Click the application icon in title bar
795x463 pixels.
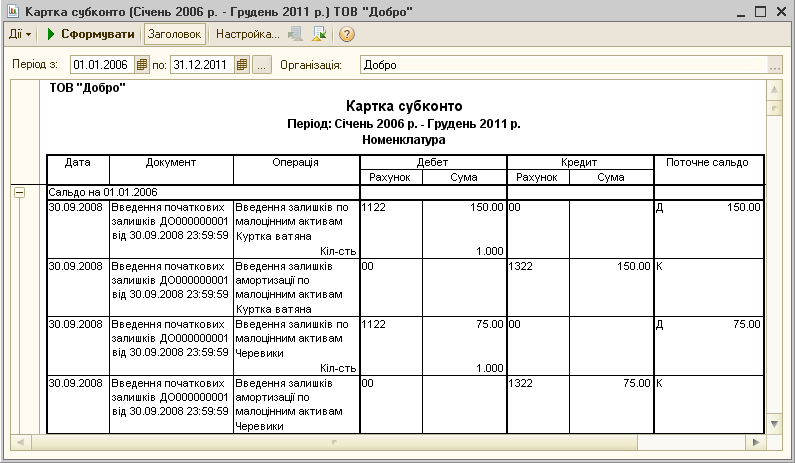(12, 11)
